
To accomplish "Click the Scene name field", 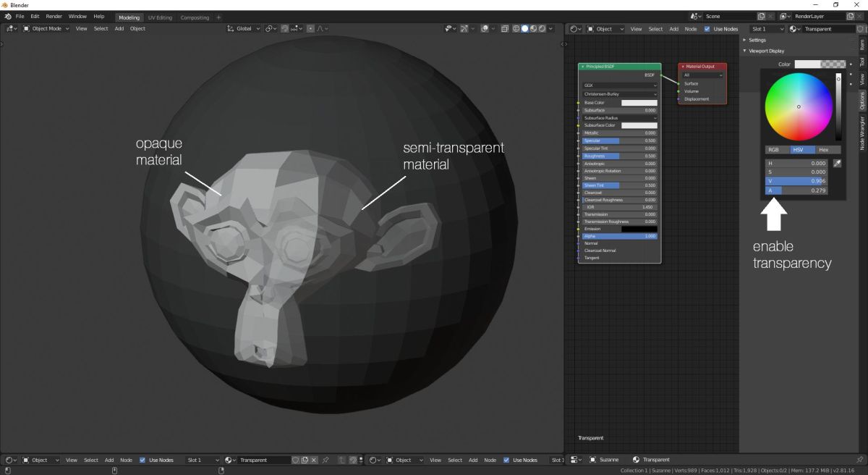I will pyautogui.click(x=730, y=16).
